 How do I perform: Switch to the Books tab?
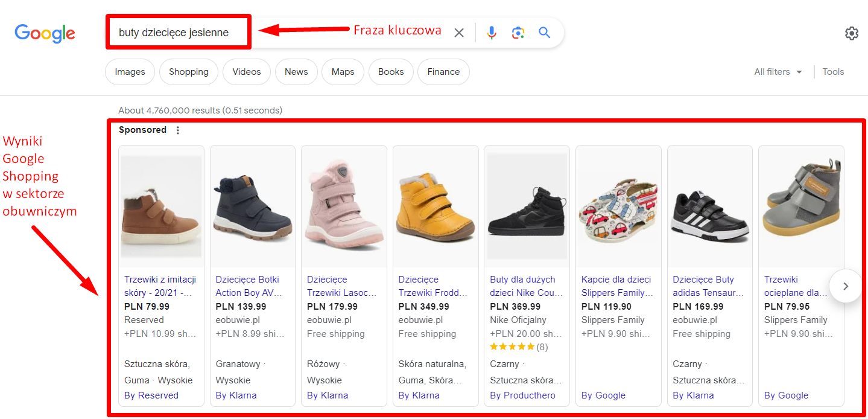(x=391, y=72)
